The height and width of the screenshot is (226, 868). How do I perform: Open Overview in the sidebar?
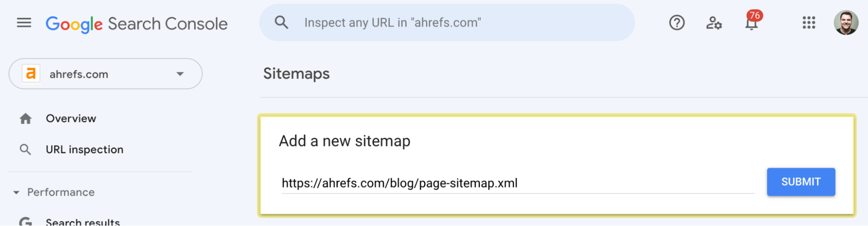71,118
